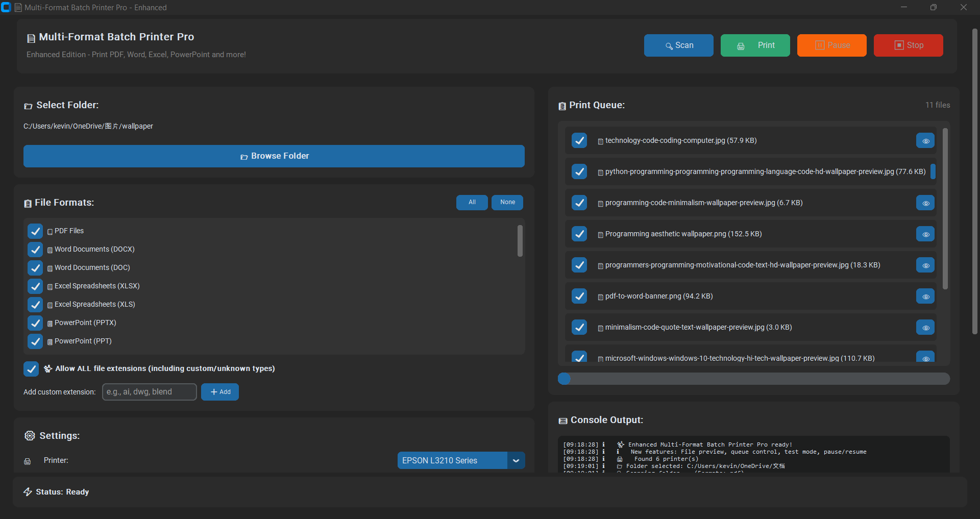The height and width of the screenshot is (519, 980).
Task: Click the print queue progress slider handle
Action: (x=564, y=379)
